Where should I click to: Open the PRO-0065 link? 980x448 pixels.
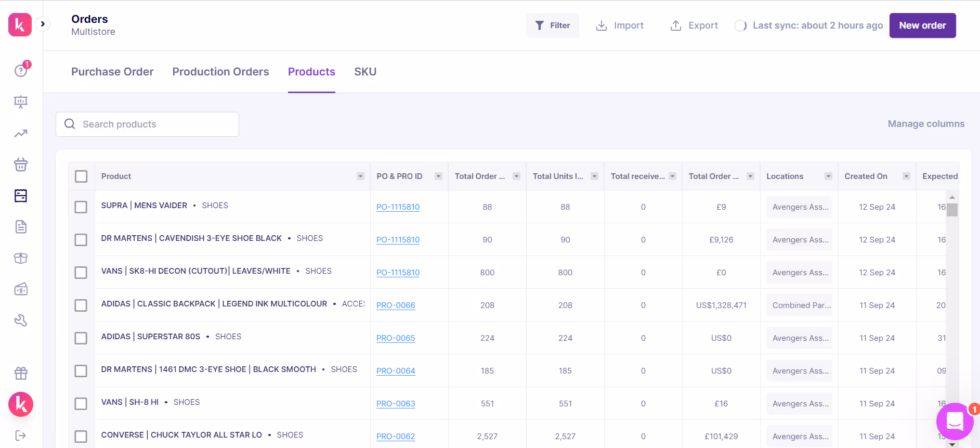(x=396, y=338)
